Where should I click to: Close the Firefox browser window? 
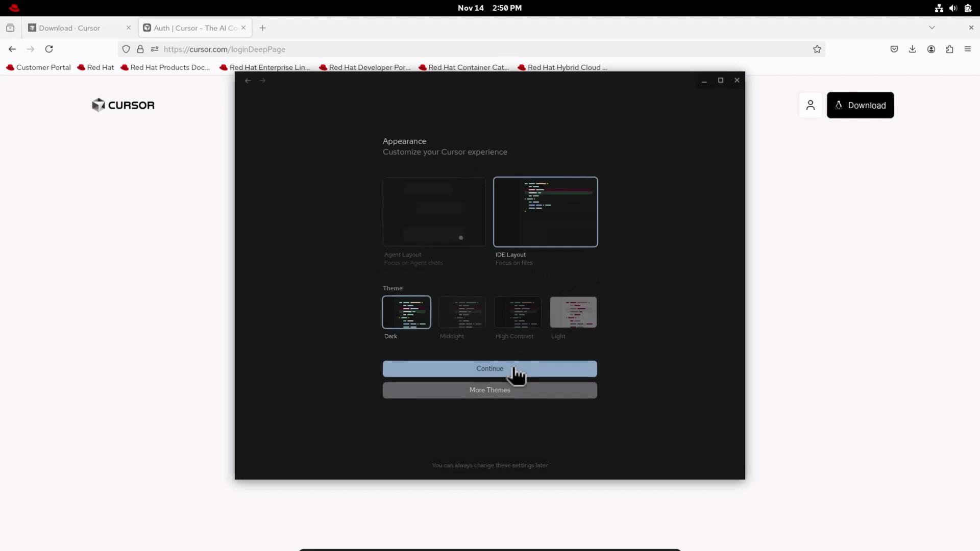pos(971,28)
